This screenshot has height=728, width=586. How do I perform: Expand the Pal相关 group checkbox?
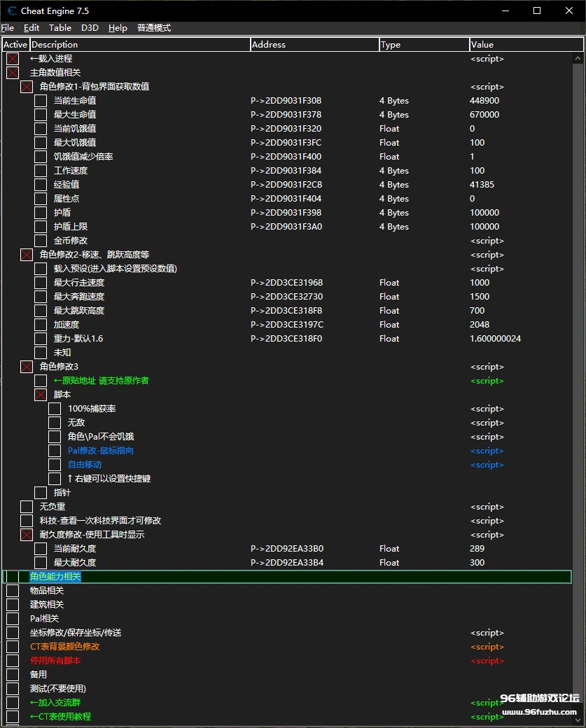[13, 619]
